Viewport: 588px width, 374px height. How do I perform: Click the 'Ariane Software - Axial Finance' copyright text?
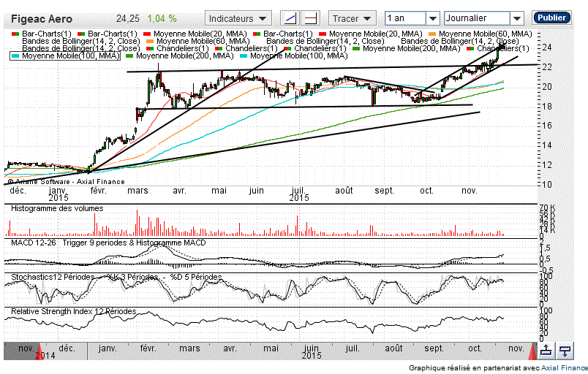pyautogui.click(x=66, y=182)
